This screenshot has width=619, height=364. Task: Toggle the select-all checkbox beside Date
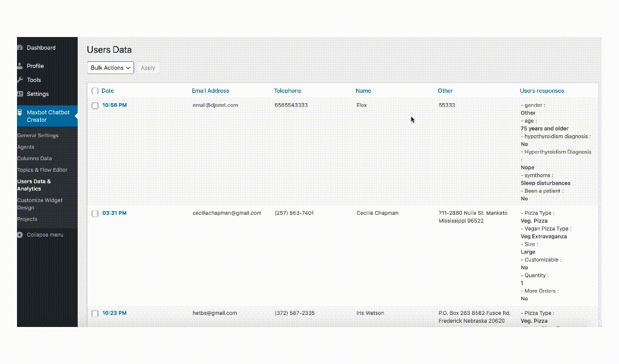click(95, 91)
